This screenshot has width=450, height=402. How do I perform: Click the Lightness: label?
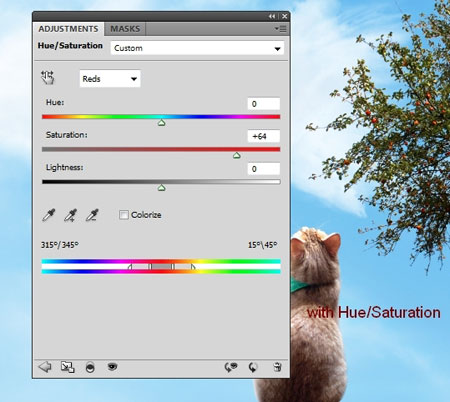tap(65, 167)
